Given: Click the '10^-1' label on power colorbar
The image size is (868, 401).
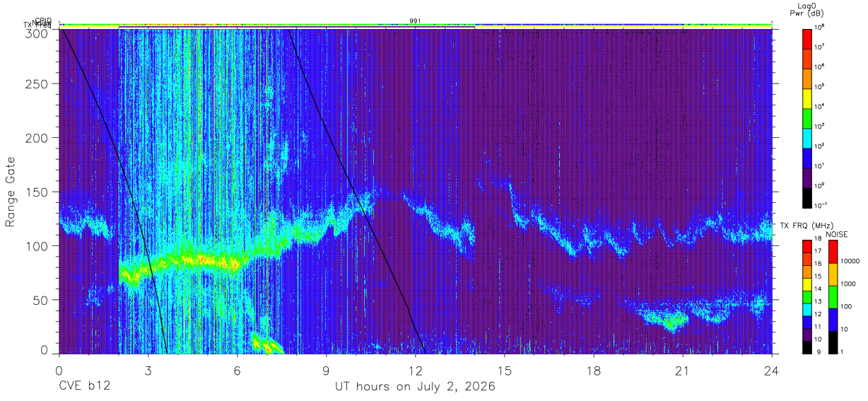Looking at the screenshot, I should 820,205.
